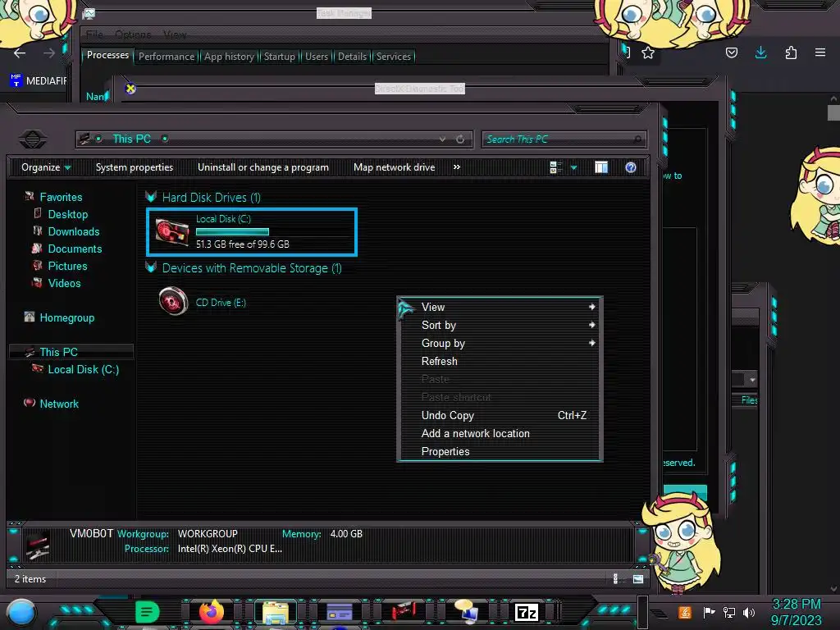Viewport: 840px width, 630px height.
Task: Launch Firefox from the taskbar
Action: coord(211,612)
